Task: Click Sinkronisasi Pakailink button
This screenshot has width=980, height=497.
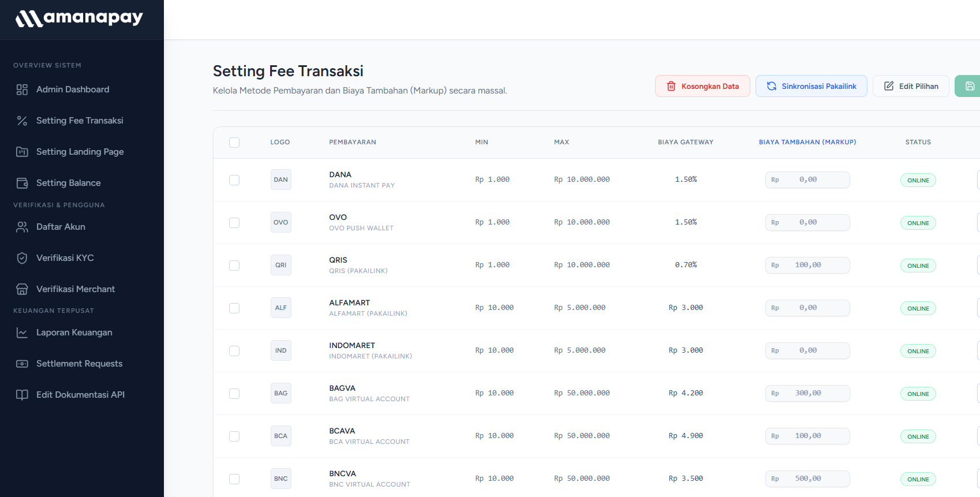Action: 811,86
